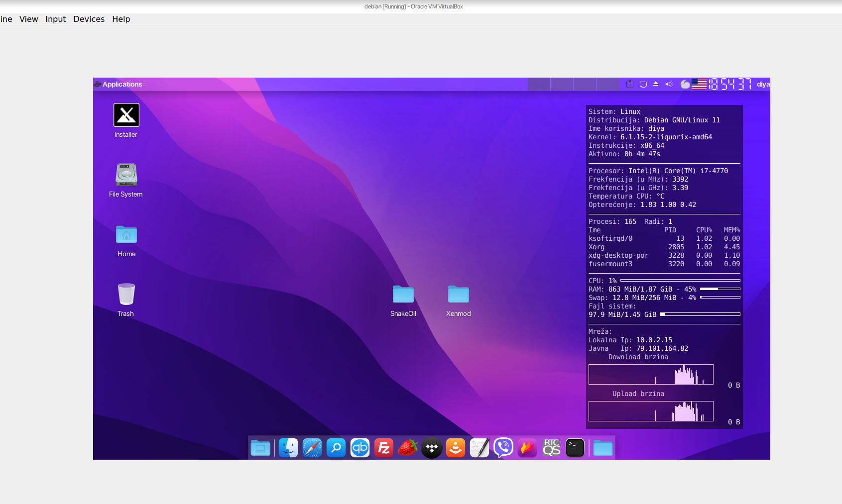Open the terminal emulator from dock
842x504 pixels.
(575, 448)
